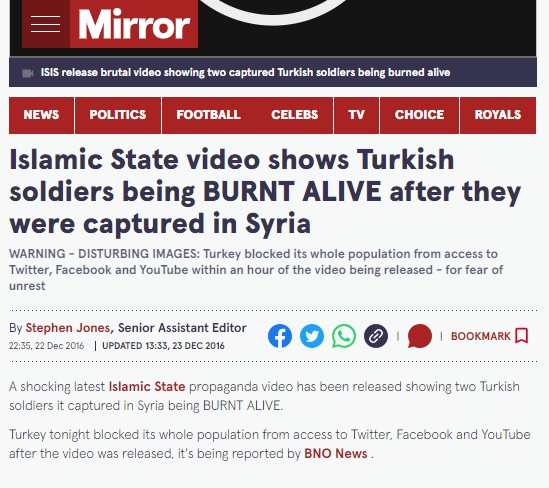The width and height of the screenshot is (549, 488).
Task: Share article on Facebook
Action: [280, 336]
